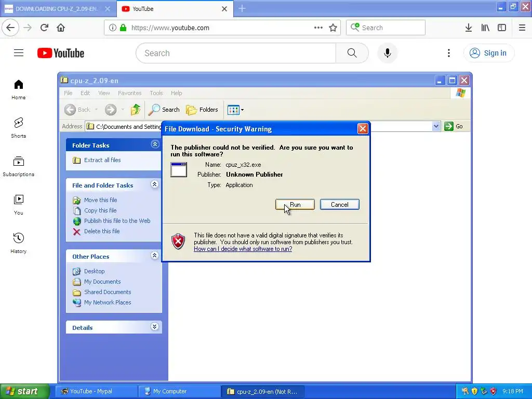This screenshot has height=399, width=532.
Task: Open Tools menu in explorer window
Action: click(156, 93)
